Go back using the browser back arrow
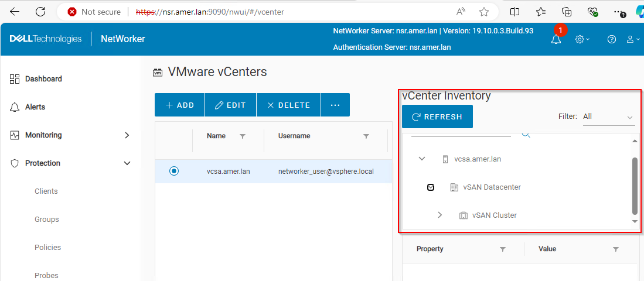Screen dimensions: 644x281 click(15, 12)
